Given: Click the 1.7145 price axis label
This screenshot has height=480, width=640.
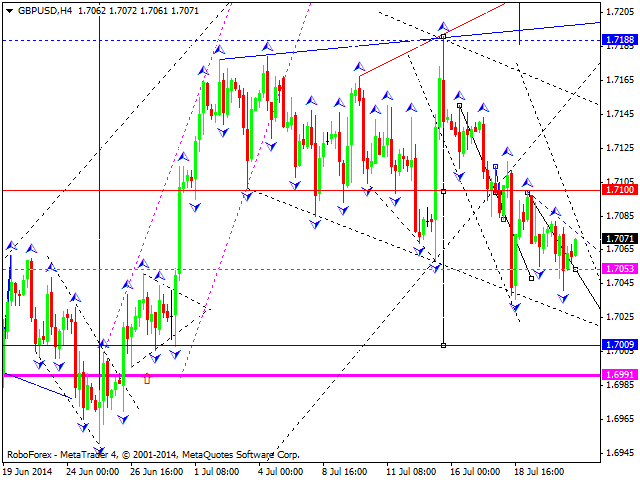Looking at the screenshot, I should (618, 113).
